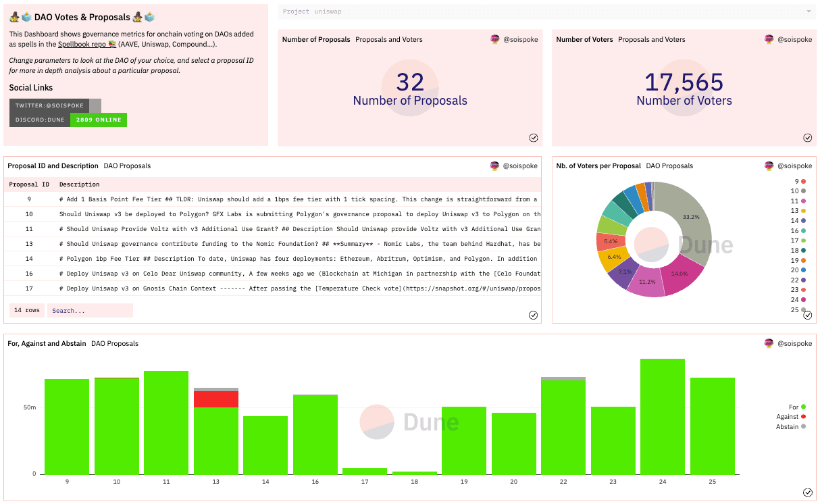Click the green bar for proposal 24
This screenshot has height=504, width=820.
(x=663, y=416)
